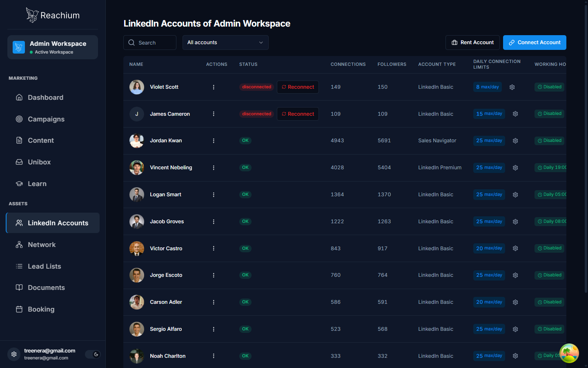Screen dimensions: 588x368
Task: Open limit settings gear for Jorge Escoto
Action: tap(515, 275)
